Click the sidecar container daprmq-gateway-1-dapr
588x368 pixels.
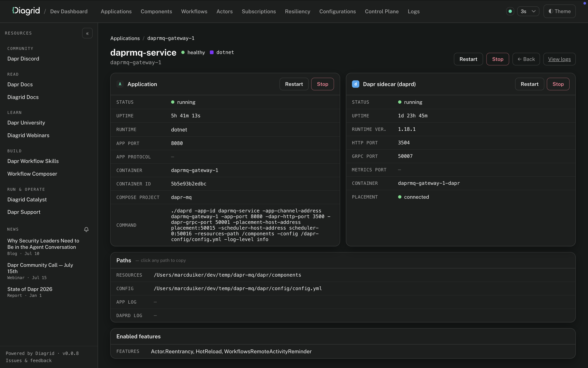pyautogui.click(x=429, y=183)
